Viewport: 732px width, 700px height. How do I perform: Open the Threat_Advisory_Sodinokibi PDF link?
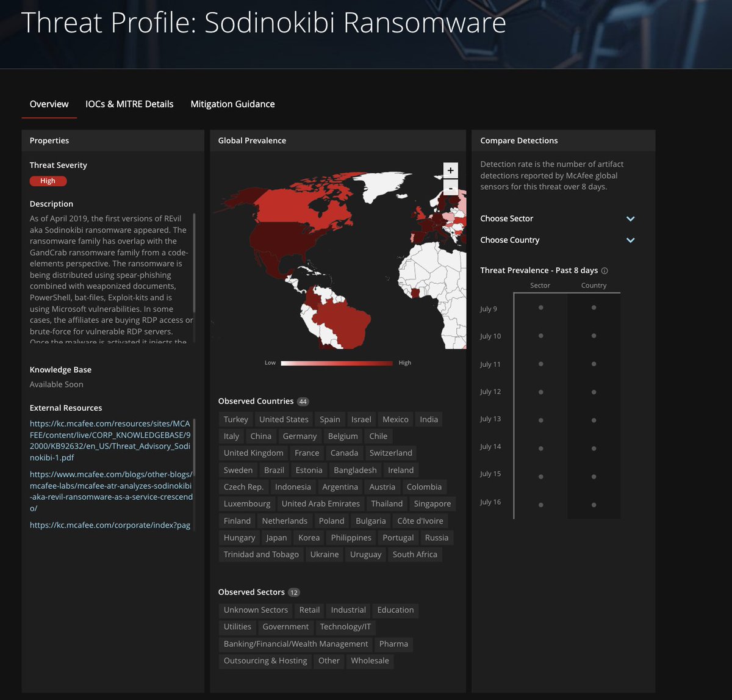pyautogui.click(x=110, y=440)
